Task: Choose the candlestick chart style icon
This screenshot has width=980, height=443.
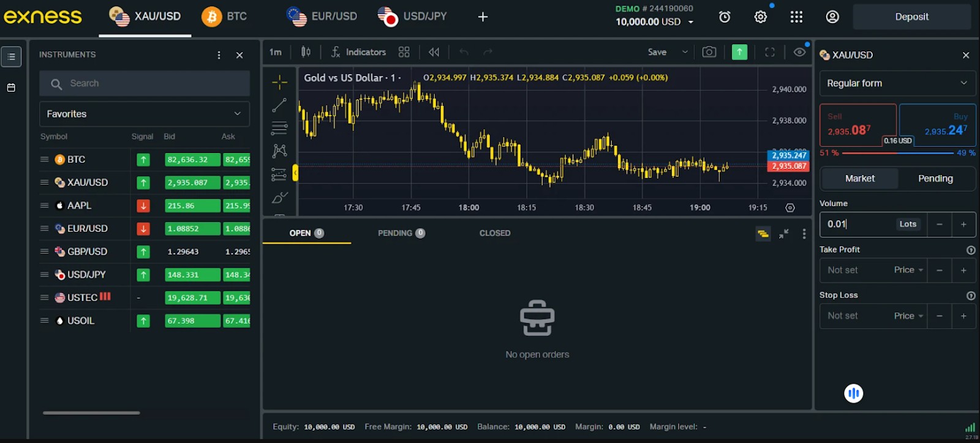Action: click(x=306, y=52)
